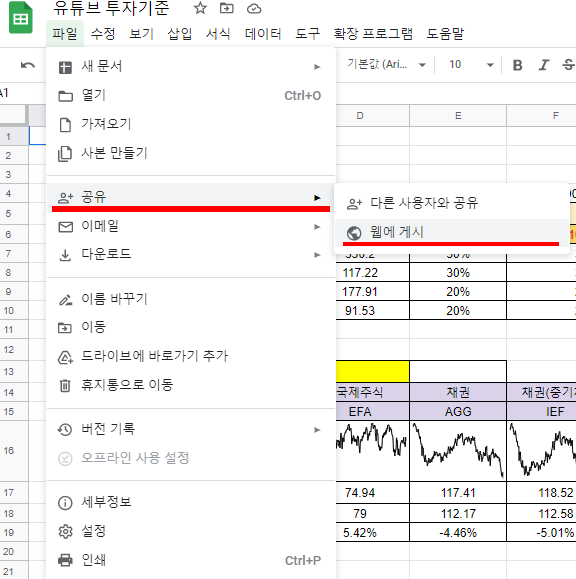Click the gear icon beside 설정

(65, 531)
